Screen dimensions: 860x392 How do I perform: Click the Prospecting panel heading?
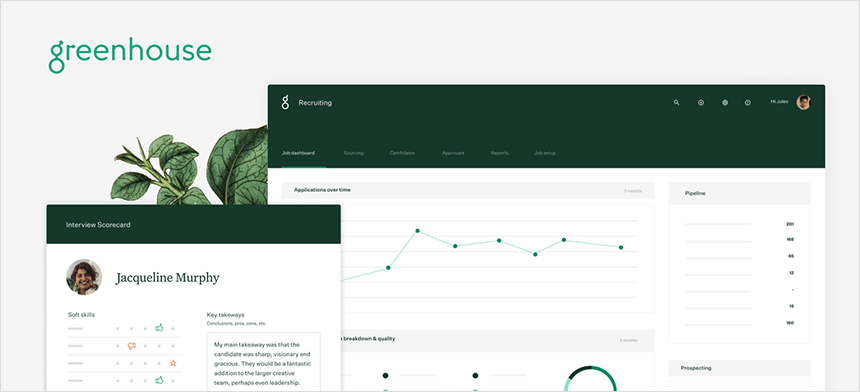pyautogui.click(x=696, y=368)
